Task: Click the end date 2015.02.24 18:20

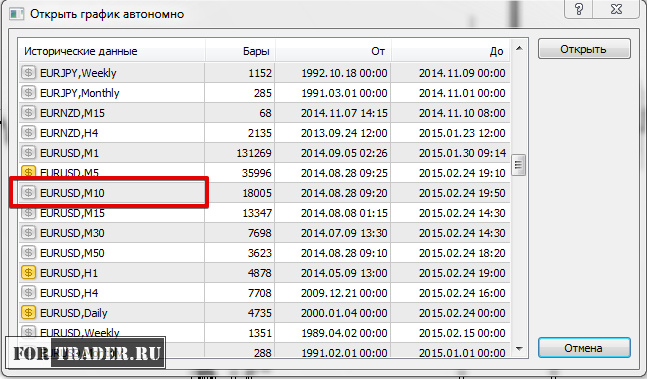Action: 462,253
